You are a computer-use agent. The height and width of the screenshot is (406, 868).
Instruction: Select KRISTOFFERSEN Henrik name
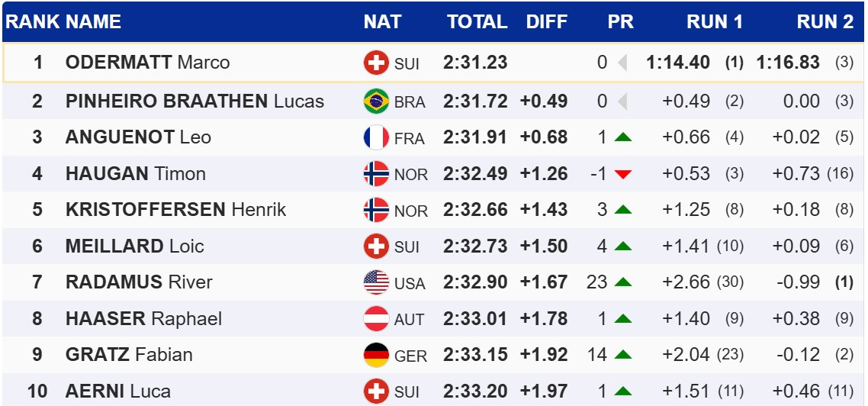tap(175, 210)
